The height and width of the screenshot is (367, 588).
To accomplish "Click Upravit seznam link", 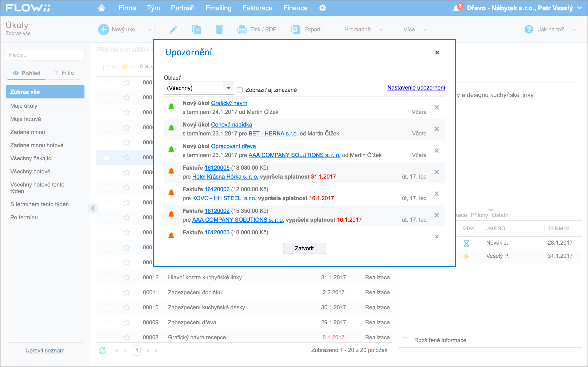I will pos(45,351).
